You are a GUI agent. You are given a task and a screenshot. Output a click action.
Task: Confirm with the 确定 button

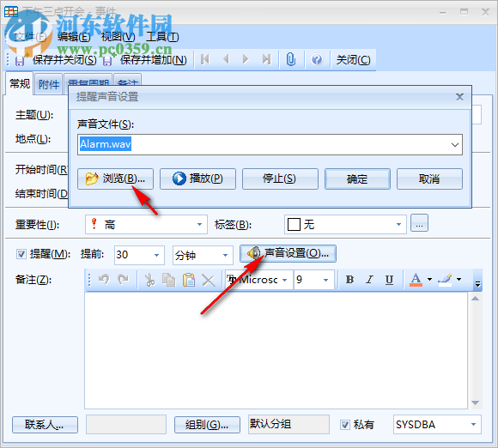[x=357, y=179]
